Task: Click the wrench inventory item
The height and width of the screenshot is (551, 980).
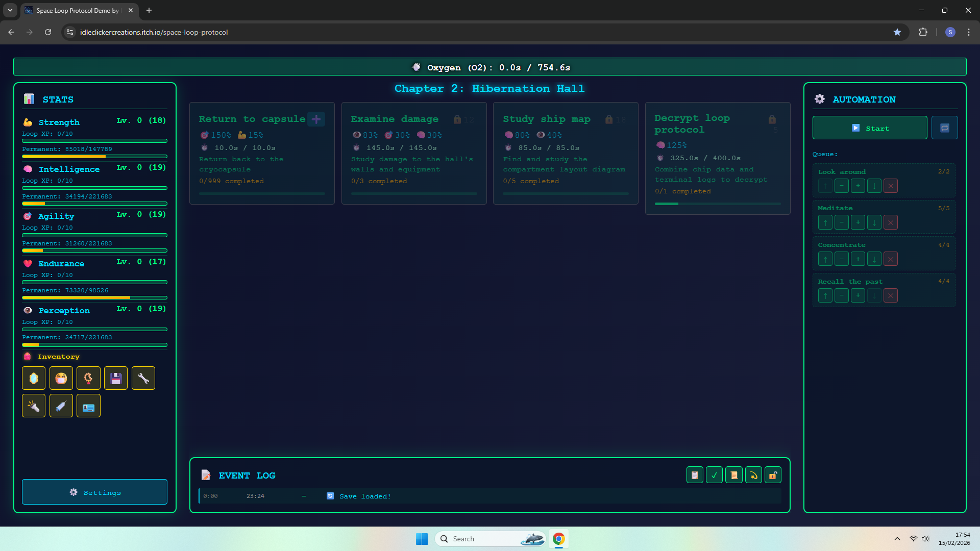Action: 143,379
